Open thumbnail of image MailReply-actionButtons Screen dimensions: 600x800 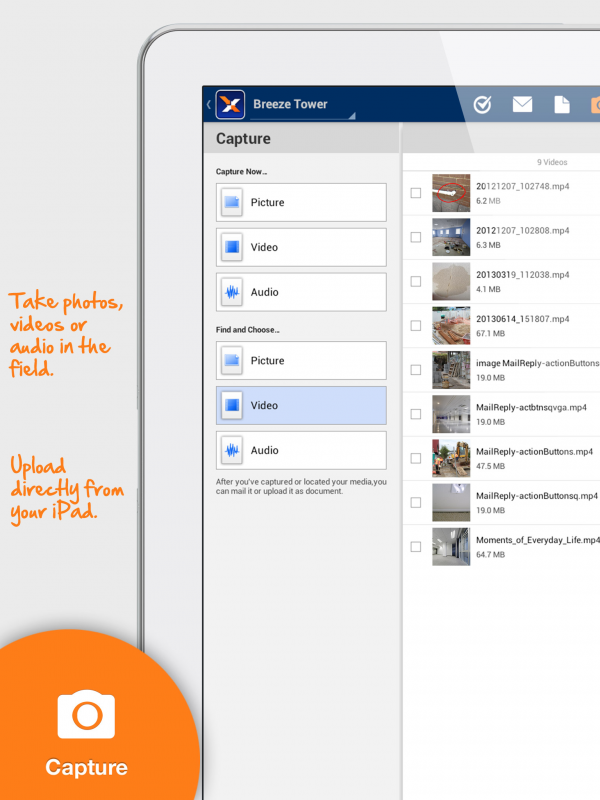click(451, 370)
